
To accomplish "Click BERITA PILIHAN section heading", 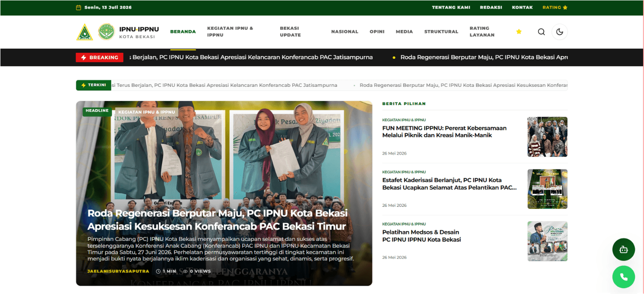I will (404, 104).
